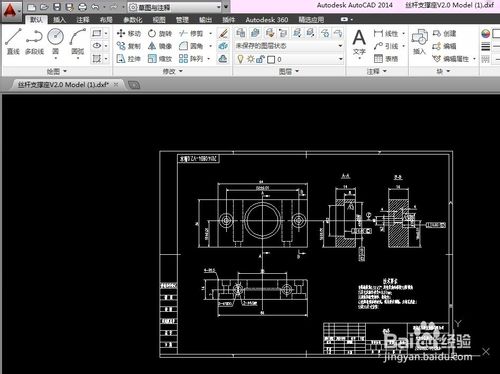The image size is (500, 374).
Task: Click the Insert block (插入) icon
Action: pyautogui.click(x=420, y=41)
